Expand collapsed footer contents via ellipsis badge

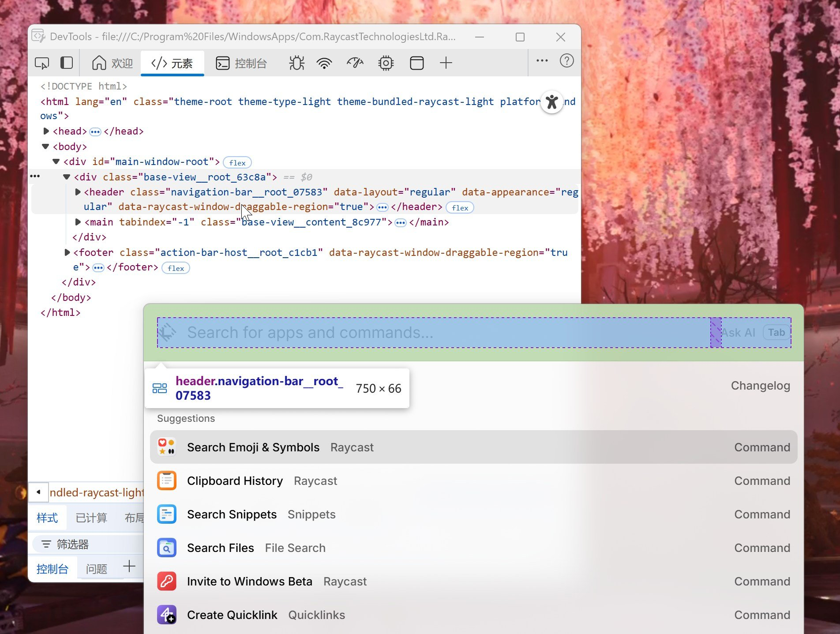coord(98,268)
